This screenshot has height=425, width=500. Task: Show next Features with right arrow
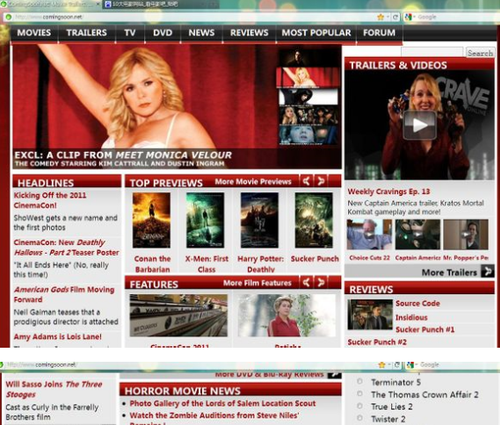321,283
